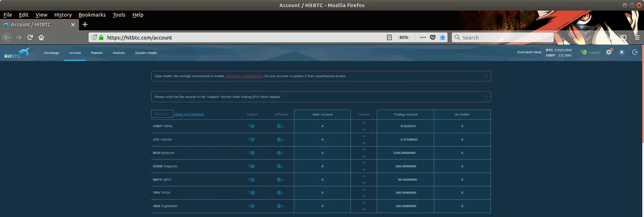
Task: Click the Deposit icon for DOGE Dogecoin
Action: [252, 166]
